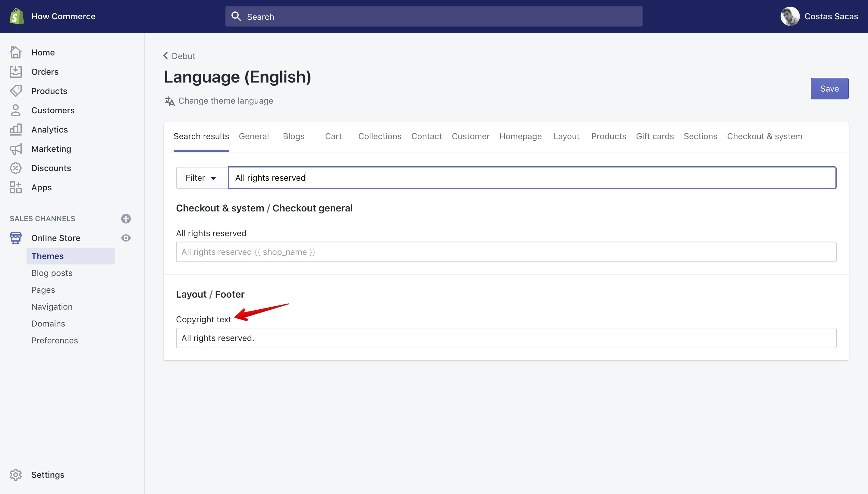
Task: Open the Checkout & system tab
Action: click(x=764, y=136)
